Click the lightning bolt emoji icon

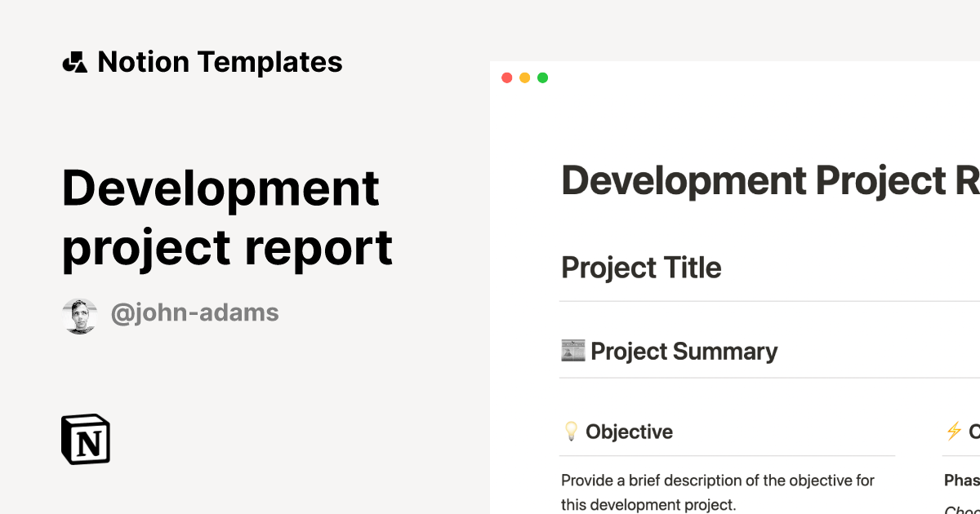coord(952,432)
